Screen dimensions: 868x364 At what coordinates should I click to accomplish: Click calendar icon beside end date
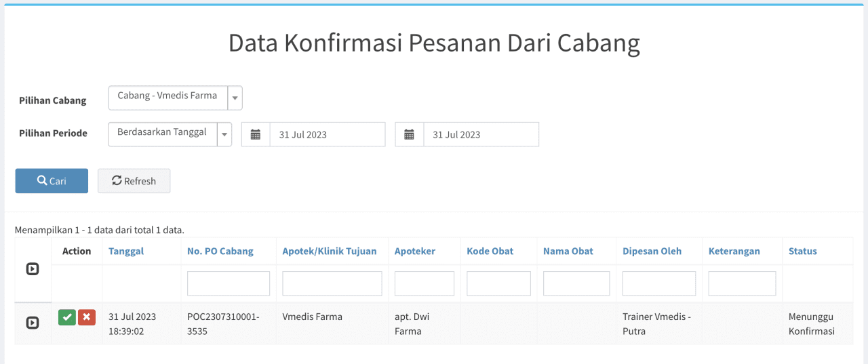(410, 134)
